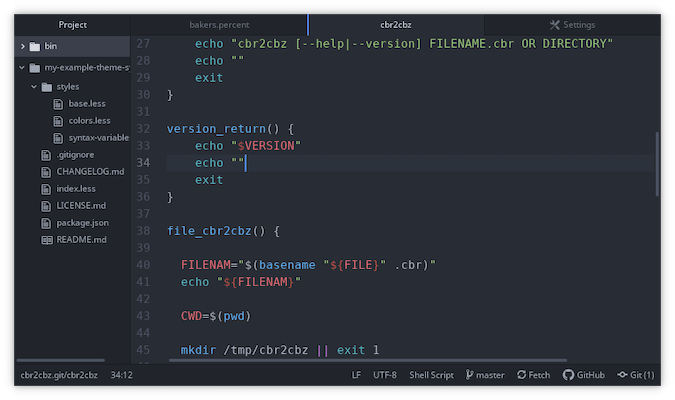Image resolution: width=675 pixels, height=400 pixels.
Task: Click the Fetch sync icon
Action: click(521, 375)
